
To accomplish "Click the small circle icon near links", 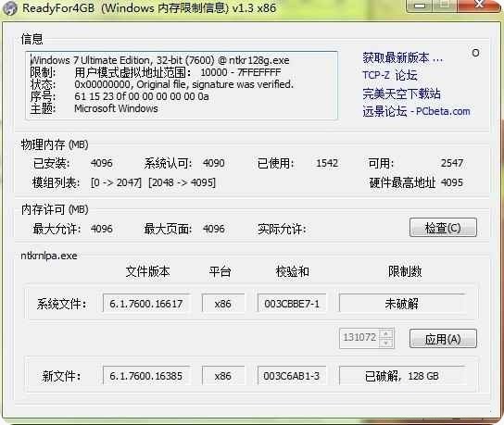I will click(x=475, y=53).
